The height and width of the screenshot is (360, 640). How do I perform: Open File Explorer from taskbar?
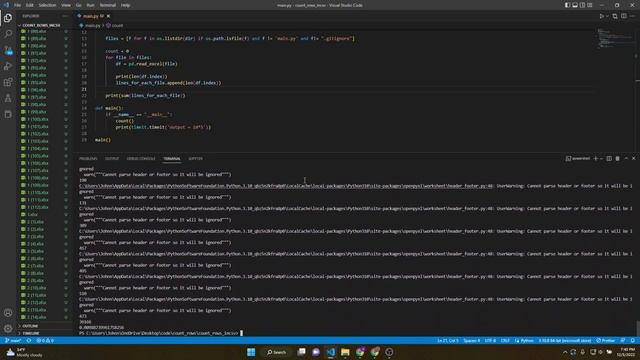tap(345, 352)
